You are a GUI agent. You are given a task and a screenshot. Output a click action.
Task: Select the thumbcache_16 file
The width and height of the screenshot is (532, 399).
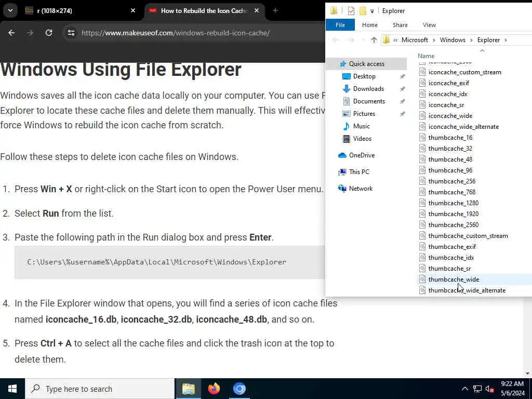click(450, 137)
